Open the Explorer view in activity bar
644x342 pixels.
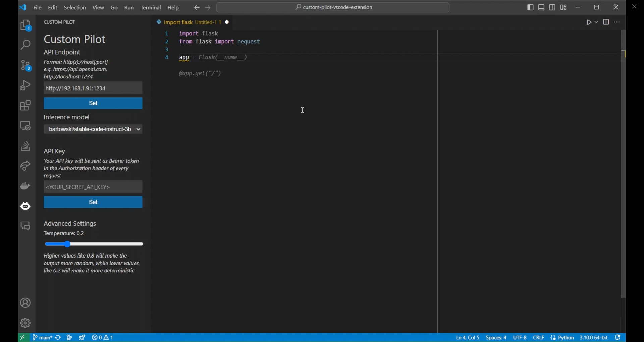click(x=26, y=26)
